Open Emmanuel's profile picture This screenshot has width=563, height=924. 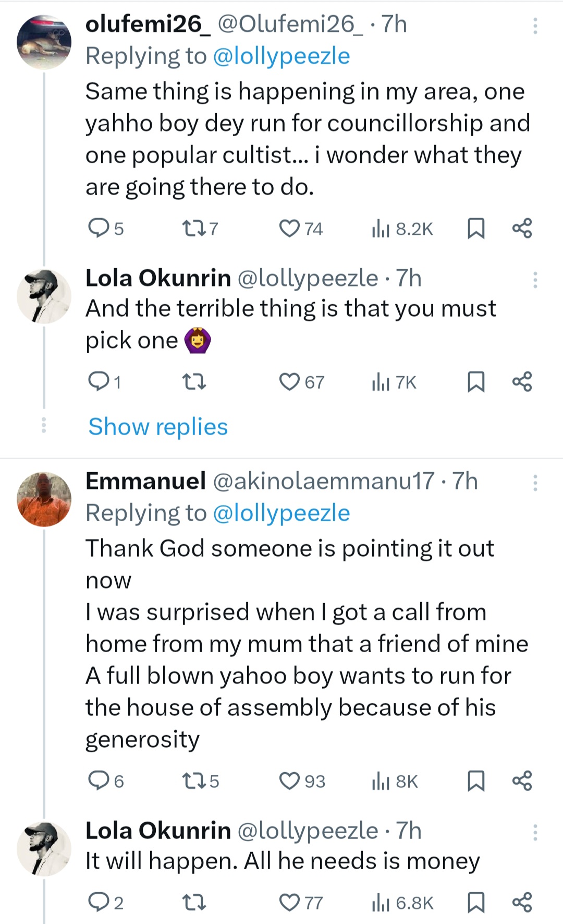(x=44, y=499)
